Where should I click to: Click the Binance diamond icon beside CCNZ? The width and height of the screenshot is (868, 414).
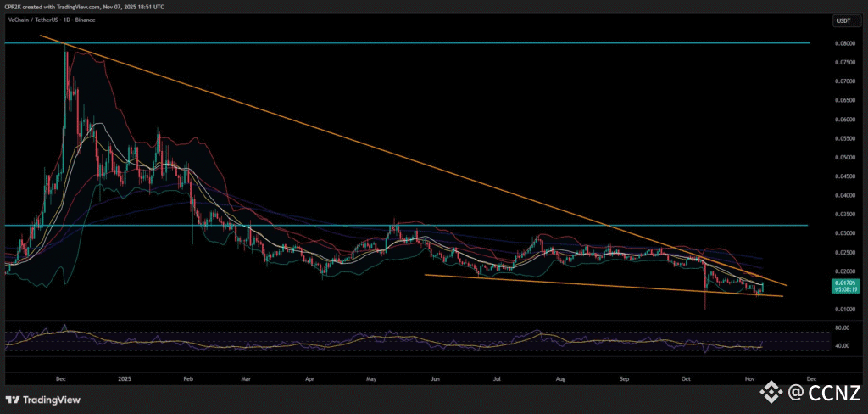[x=769, y=392]
